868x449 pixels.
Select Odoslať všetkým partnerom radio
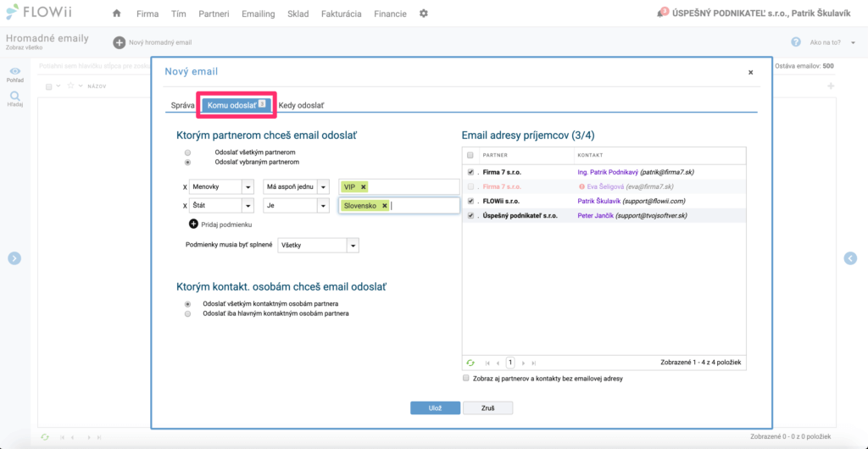click(187, 152)
